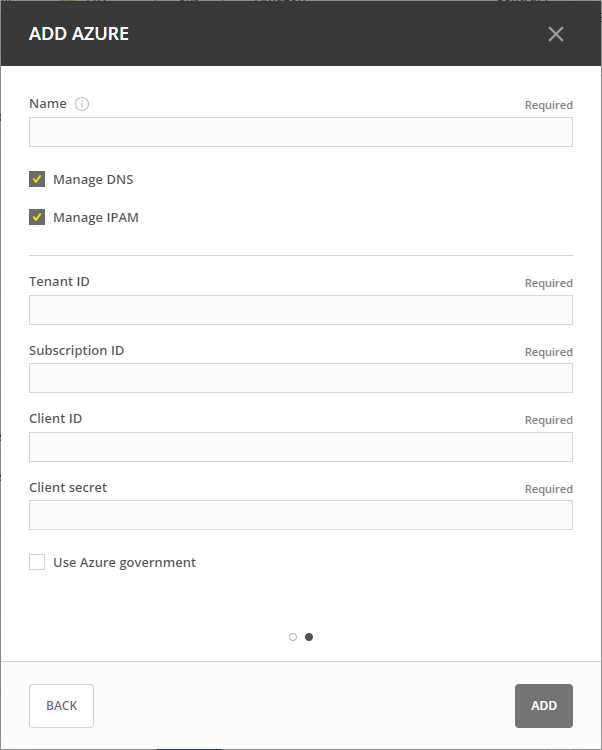This screenshot has width=602, height=750.
Task: Select the second wizard page dot
Action: 309,637
